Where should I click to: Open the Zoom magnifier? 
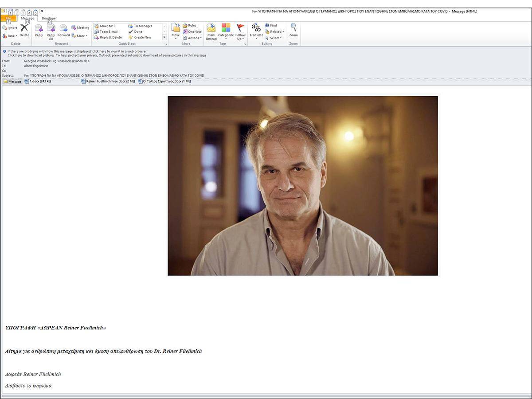(x=293, y=31)
